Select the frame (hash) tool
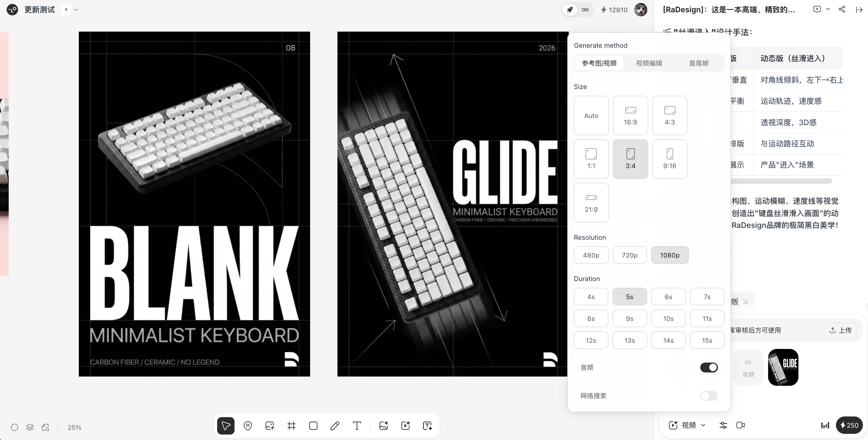Viewport: 868px width, 440px height. tap(291, 426)
